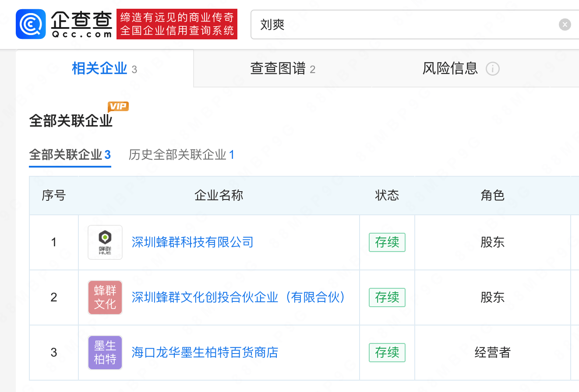
Task: Click the 存续 status tag in row 1
Action: 387,242
